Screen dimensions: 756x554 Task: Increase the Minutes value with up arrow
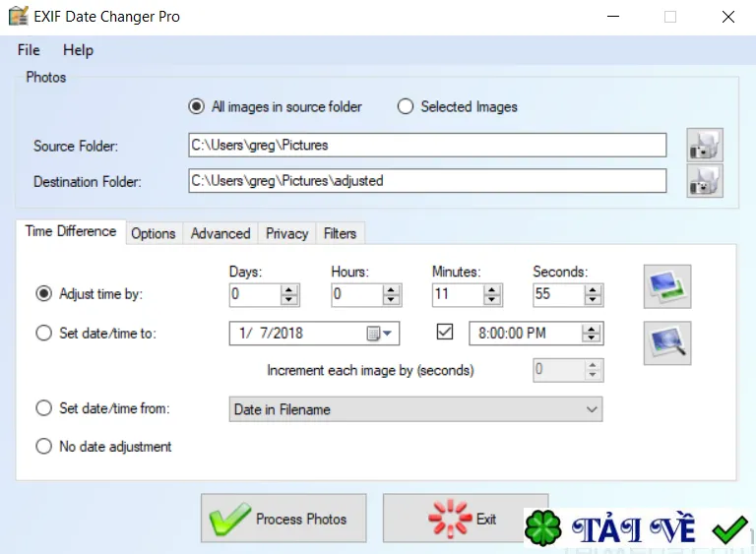click(492, 289)
